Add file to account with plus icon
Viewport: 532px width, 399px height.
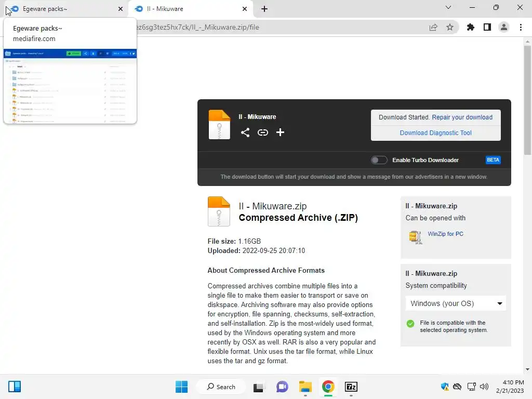point(280,132)
